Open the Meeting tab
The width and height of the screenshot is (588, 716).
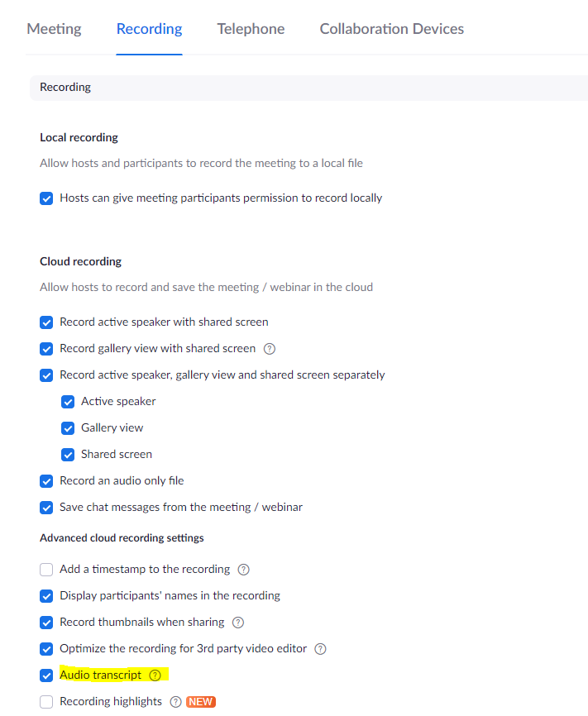click(54, 29)
